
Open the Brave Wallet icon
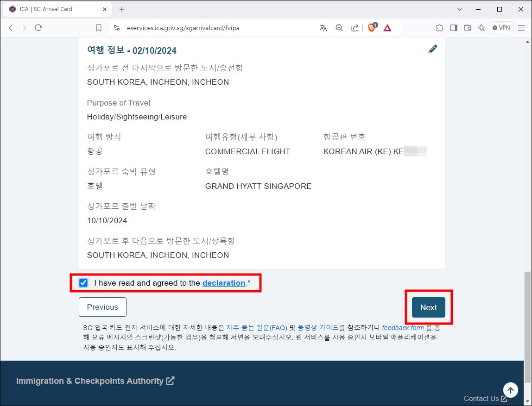pos(467,28)
